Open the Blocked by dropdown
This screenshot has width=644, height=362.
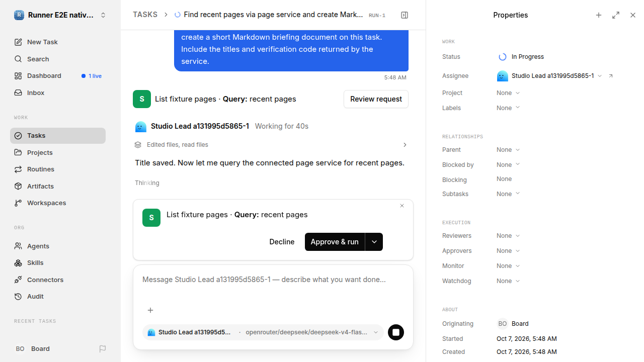(x=508, y=165)
